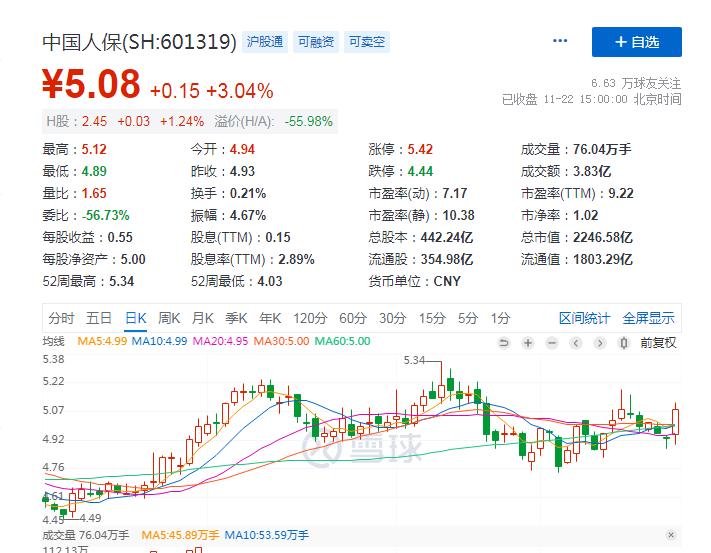This screenshot has width=711, height=553.
Task: Click the 量比 value 1.65
Action: click(94, 193)
